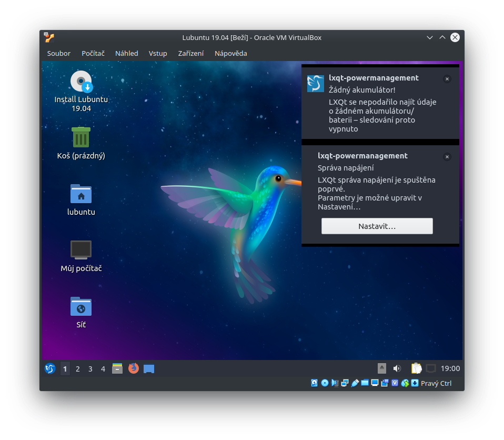Launch Firefox from the taskbar
504x440 pixels.
tap(133, 368)
